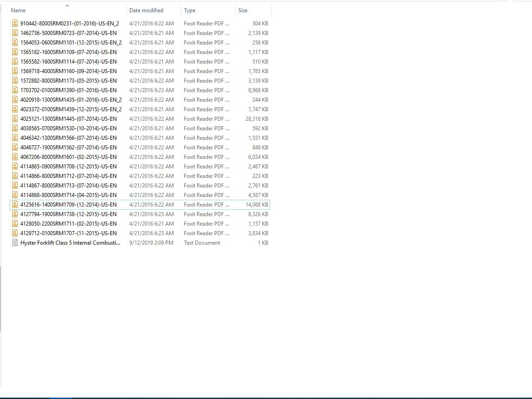Click PDF icon for 4114867-8000SRM1713 file
This screenshot has height=399, width=532.
tap(15, 185)
